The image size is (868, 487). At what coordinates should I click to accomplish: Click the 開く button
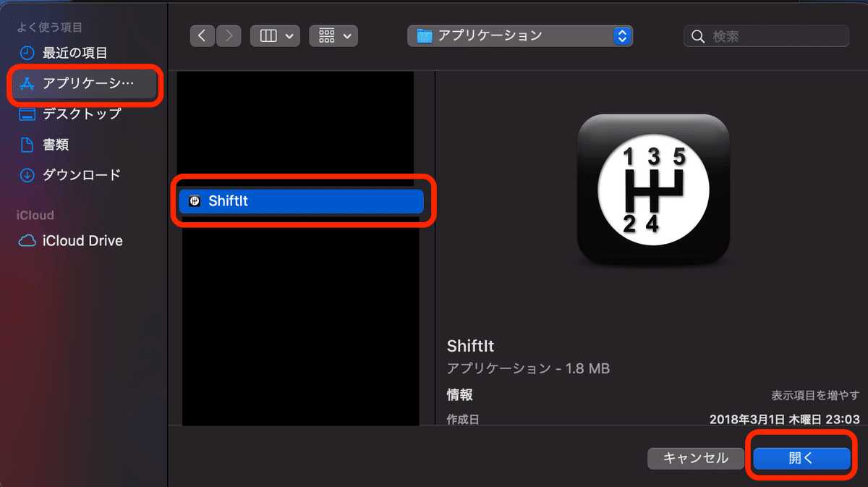click(801, 458)
